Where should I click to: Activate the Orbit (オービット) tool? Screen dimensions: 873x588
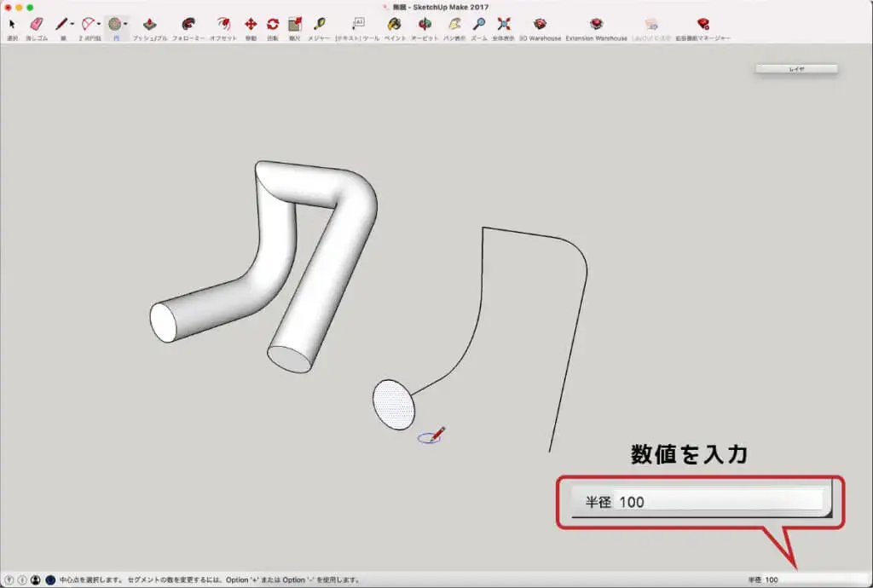425,25
